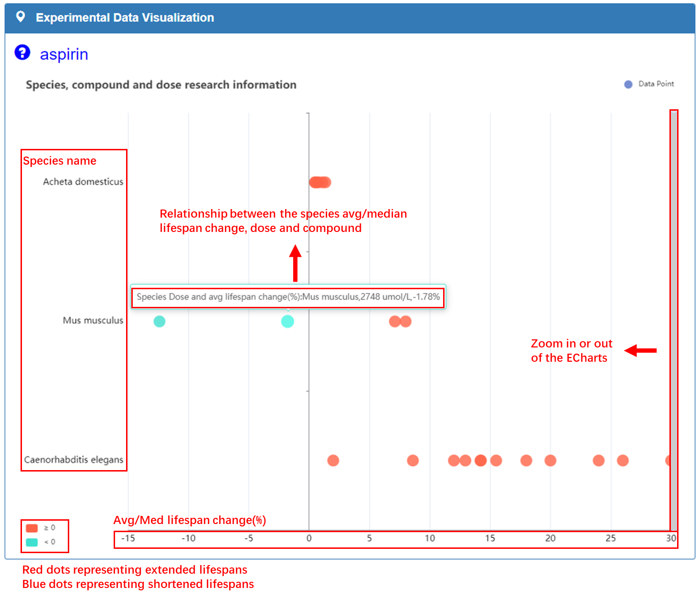Viewport: 700px width, 598px height.
Task: Click the Caenorhabditis elegans axis label
Action: (x=74, y=460)
